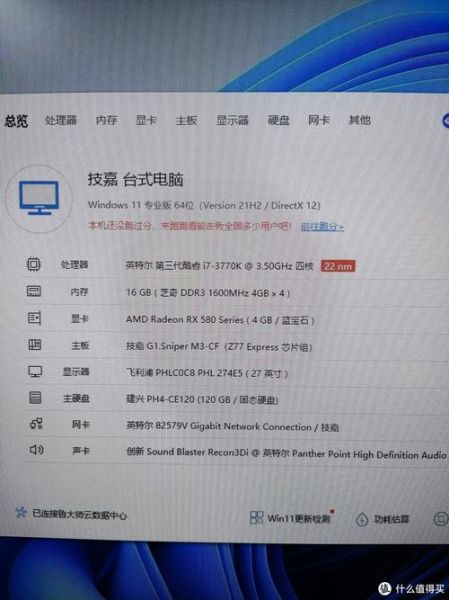Click the cloud data center status icon
This screenshot has height=600, width=449.
click(21, 512)
